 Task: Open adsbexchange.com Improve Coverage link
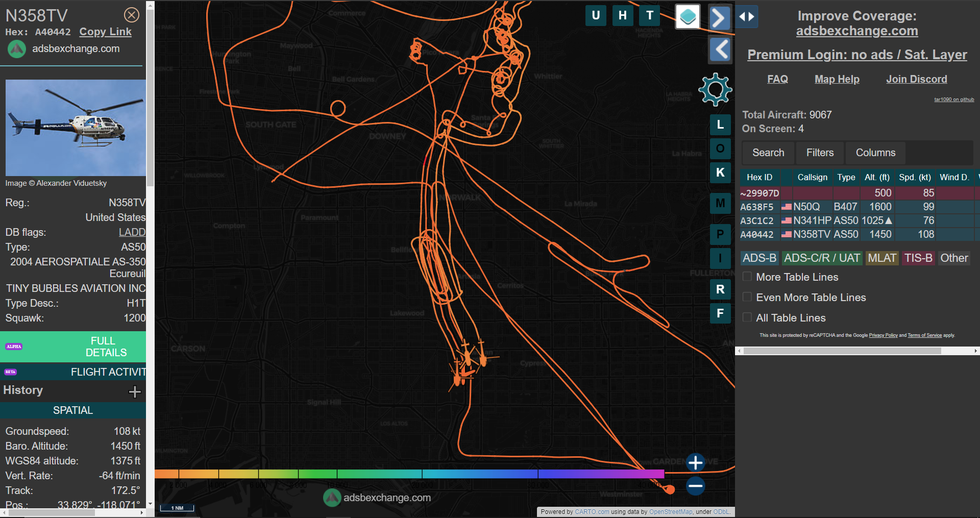(x=857, y=31)
